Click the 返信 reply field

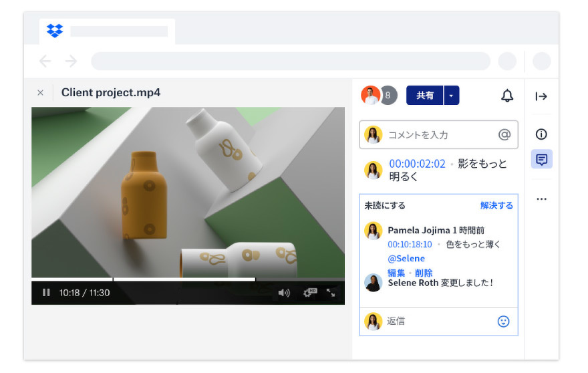pyautogui.click(x=438, y=322)
